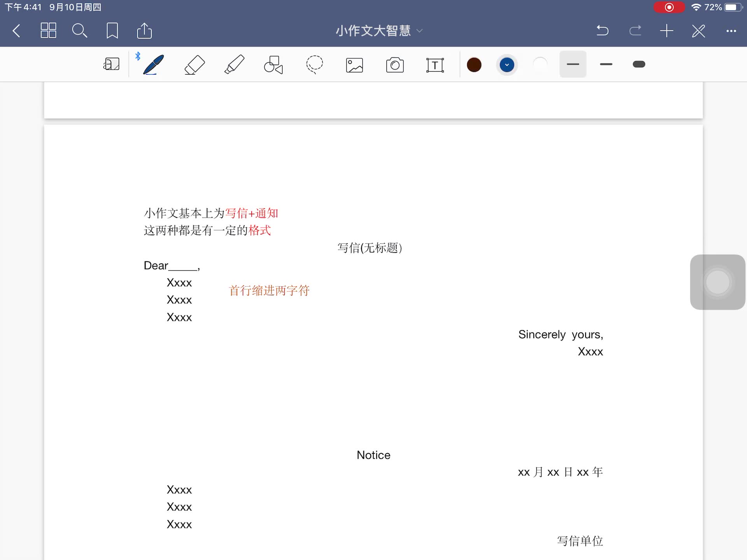Tap the line 小作文基本上为写信+通知

point(211,213)
